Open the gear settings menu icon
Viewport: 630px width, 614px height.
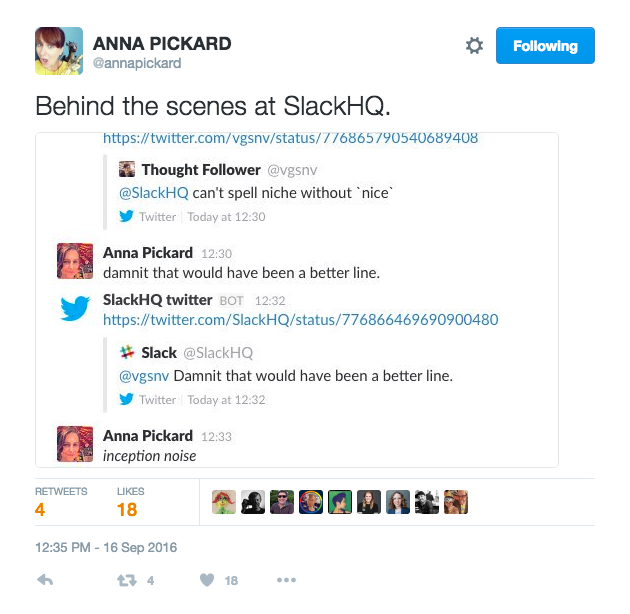point(474,45)
